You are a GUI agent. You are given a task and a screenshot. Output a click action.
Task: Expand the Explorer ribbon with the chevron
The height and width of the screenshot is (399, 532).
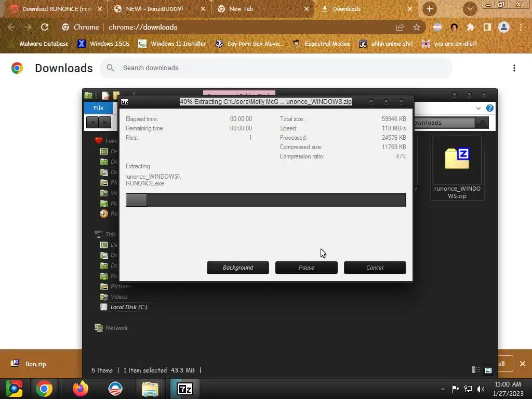(478, 108)
